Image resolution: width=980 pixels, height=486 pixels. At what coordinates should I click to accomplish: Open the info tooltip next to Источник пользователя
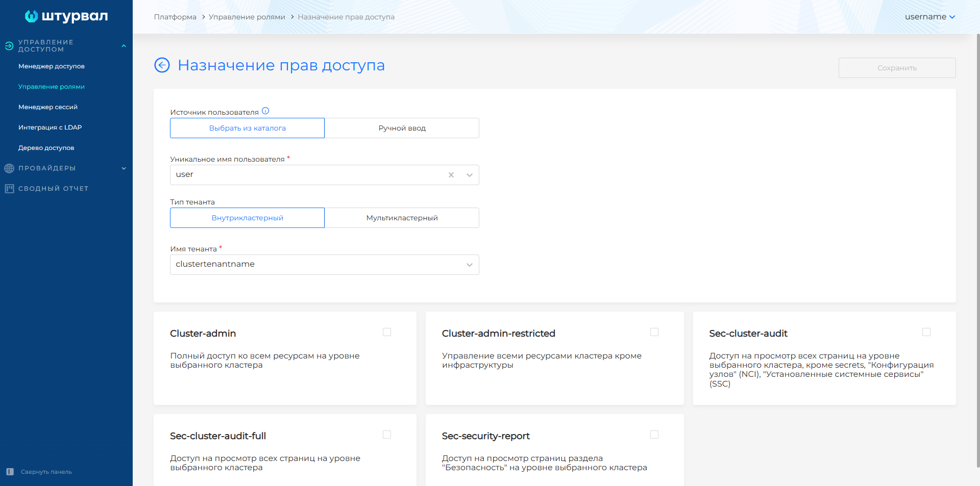tap(266, 110)
